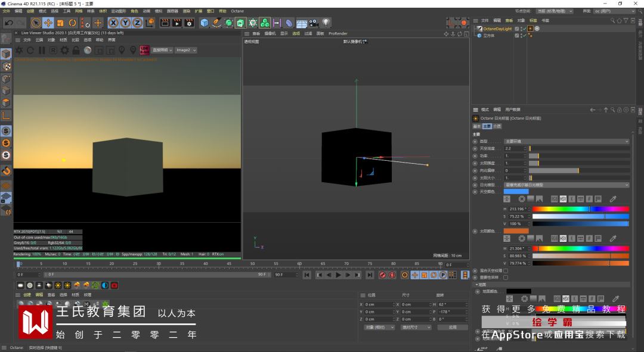Viewport: 644px width, 352px height.
Task: Expand the 日光模型 daylight model dropdown
Action: [566, 185]
